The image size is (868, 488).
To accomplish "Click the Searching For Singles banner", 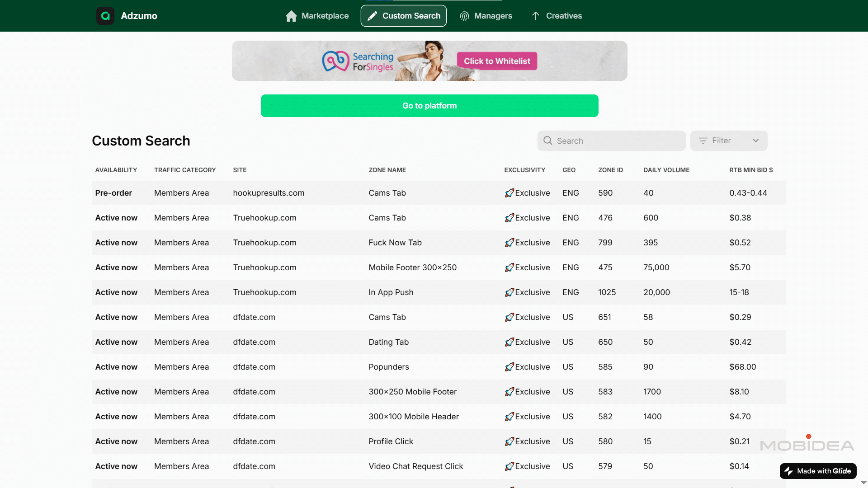I will [x=429, y=61].
